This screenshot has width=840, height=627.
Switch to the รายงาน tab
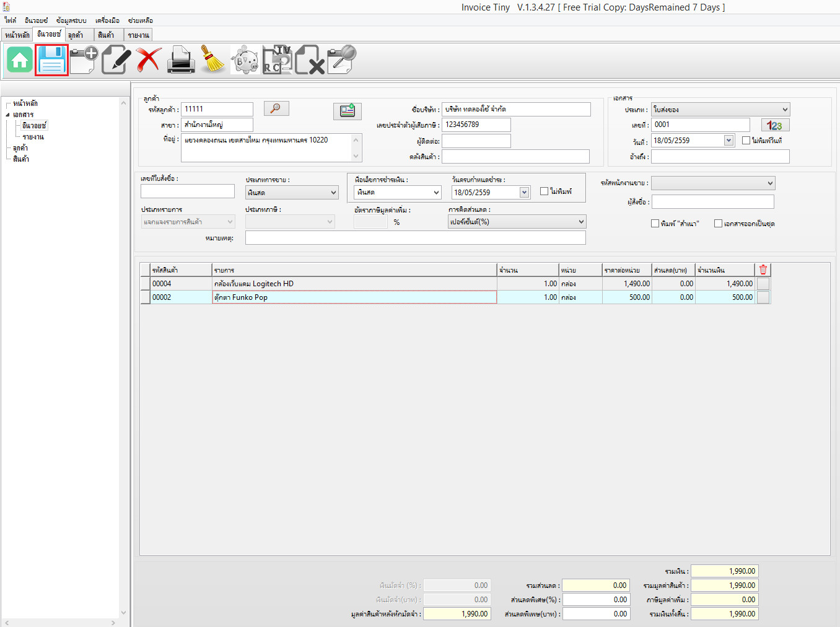(138, 35)
